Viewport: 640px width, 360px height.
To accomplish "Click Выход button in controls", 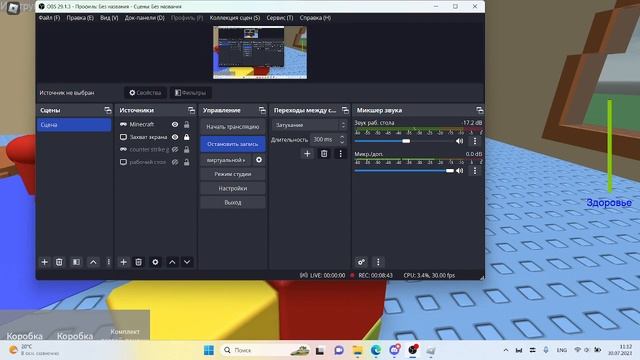I will coord(233,202).
